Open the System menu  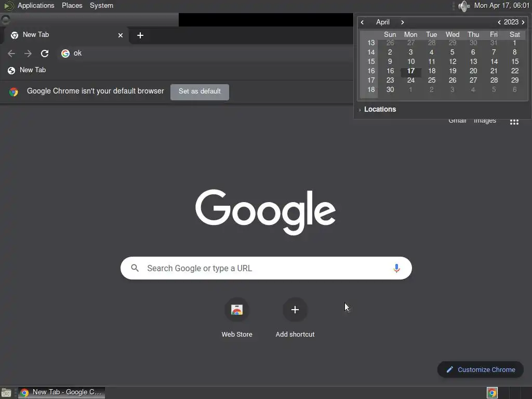coord(101,5)
